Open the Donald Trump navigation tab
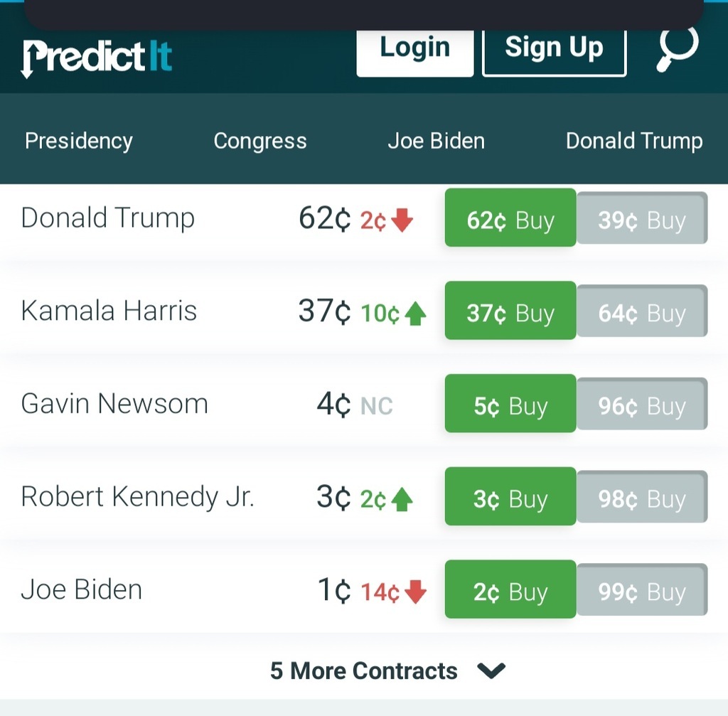Image resolution: width=728 pixels, height=716 pixels. point(634,141)
